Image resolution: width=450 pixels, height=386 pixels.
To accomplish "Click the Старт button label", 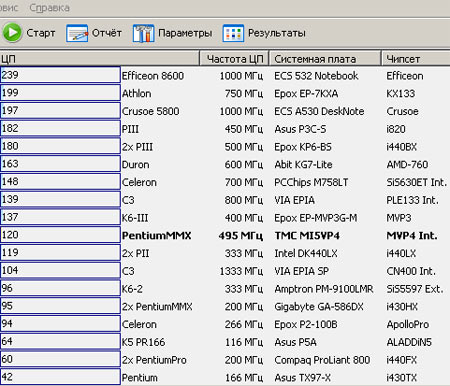I will click(41, 33).
